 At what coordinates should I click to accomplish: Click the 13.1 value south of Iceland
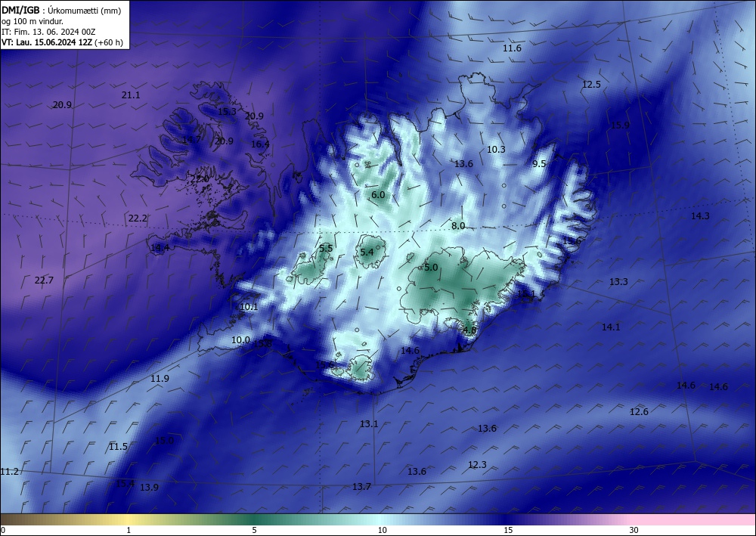point(369,423)
